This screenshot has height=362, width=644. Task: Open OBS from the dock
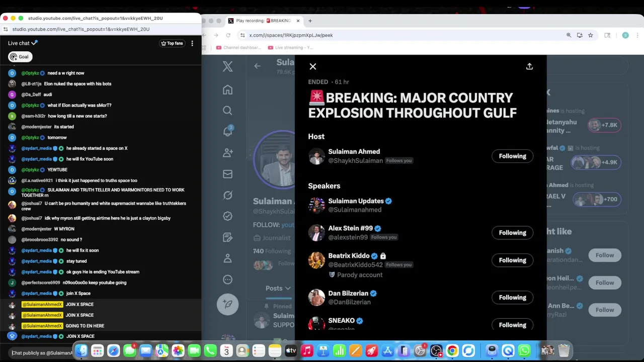pyautogui.click(x=436, y=350)
